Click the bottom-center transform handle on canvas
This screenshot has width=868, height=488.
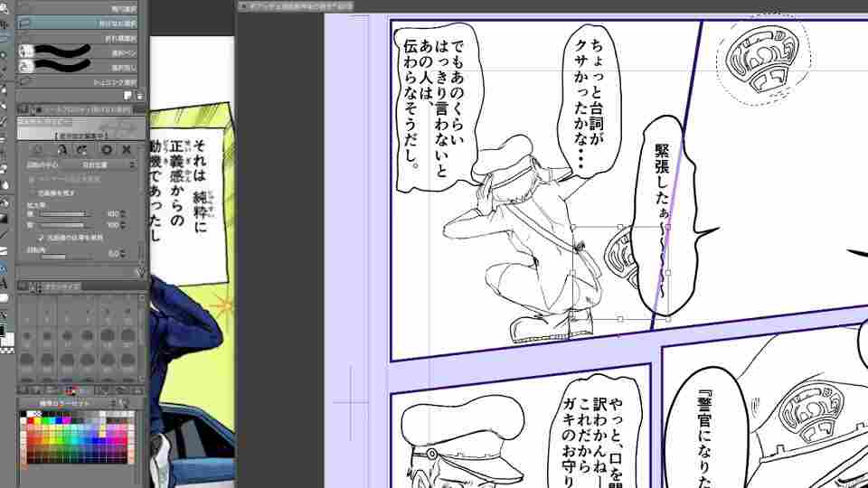(x=620, y=319)
